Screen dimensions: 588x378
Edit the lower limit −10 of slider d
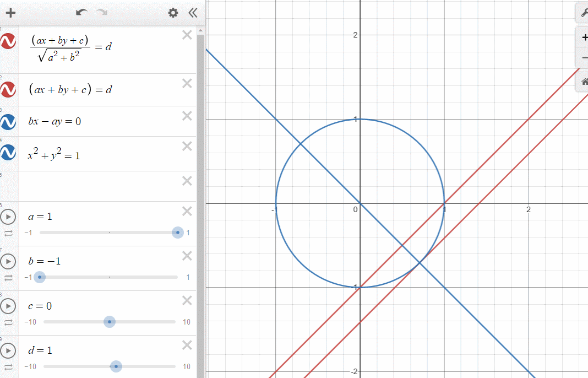pyautogui.click(x=30, y=366)
